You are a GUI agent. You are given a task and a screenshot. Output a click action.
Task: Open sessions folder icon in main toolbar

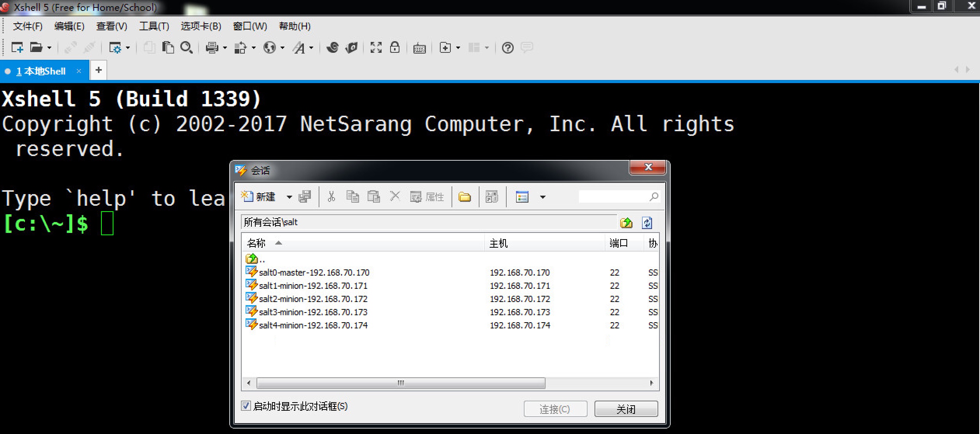pyautogui.click(x=36, y=48)
